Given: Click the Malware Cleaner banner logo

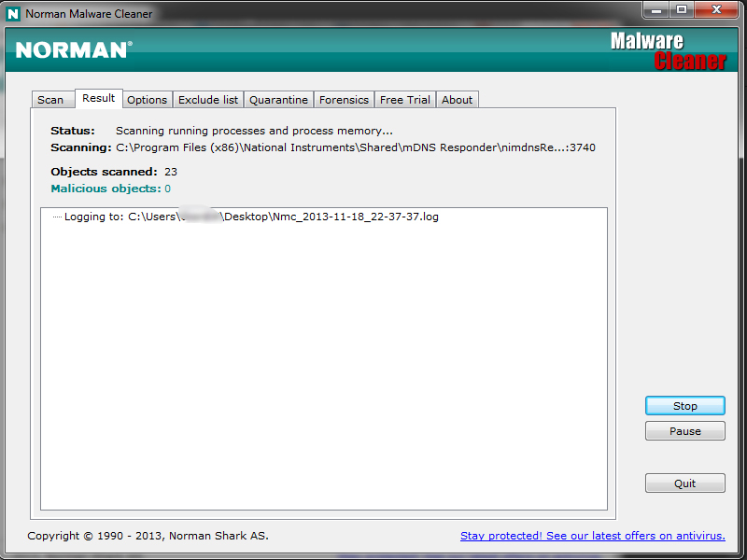Looking at the screenshot, I should coord(669,51).
